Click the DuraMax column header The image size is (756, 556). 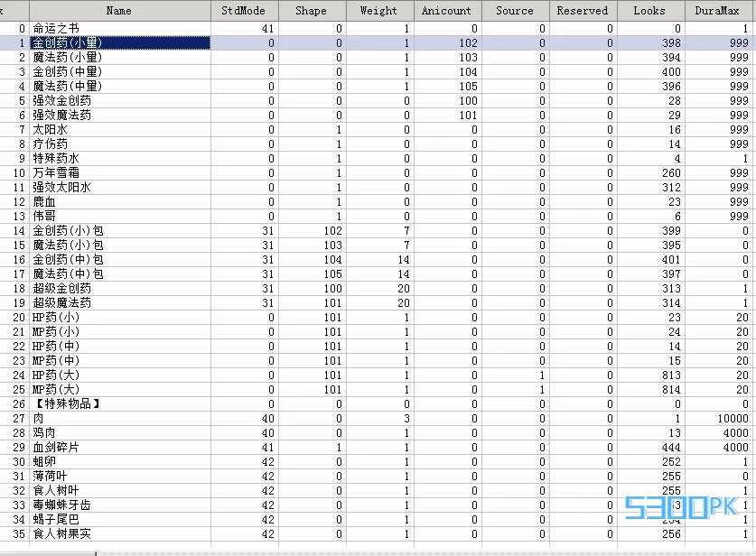720,11
